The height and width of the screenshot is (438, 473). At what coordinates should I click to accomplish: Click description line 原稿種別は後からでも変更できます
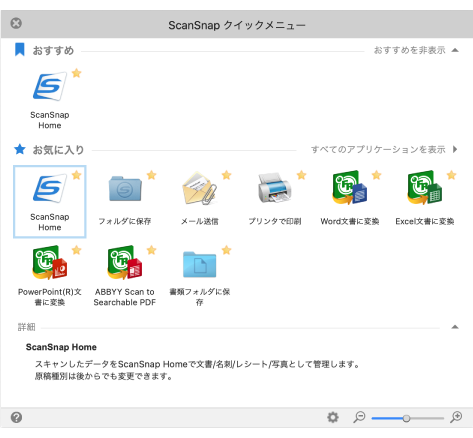[x=104, y=376]
